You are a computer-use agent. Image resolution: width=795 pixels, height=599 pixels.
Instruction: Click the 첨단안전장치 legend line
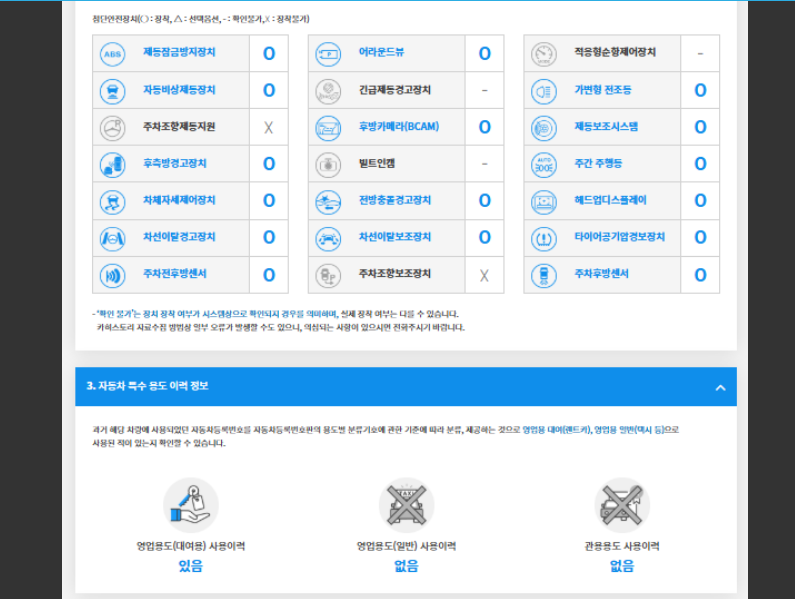pos(201,19)
